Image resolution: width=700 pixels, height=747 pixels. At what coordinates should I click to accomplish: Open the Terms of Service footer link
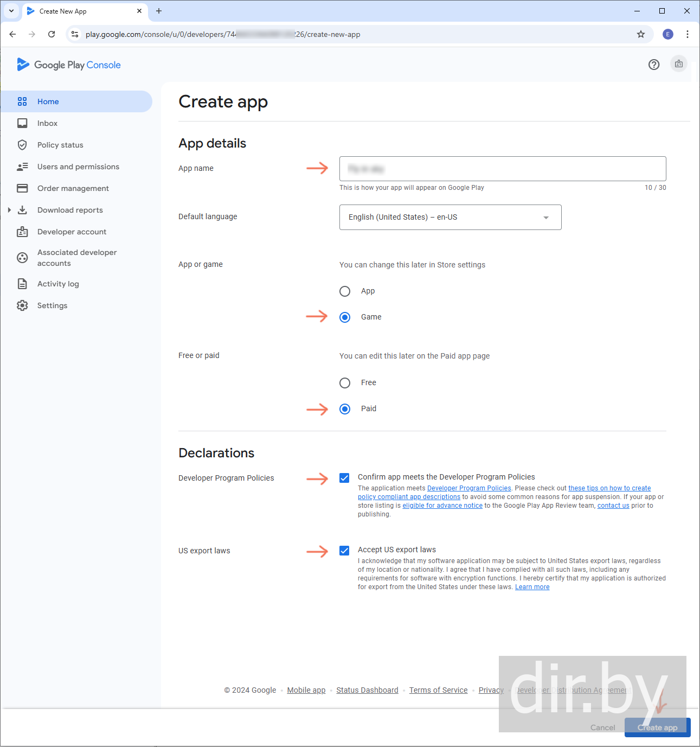tap(438, 690)
